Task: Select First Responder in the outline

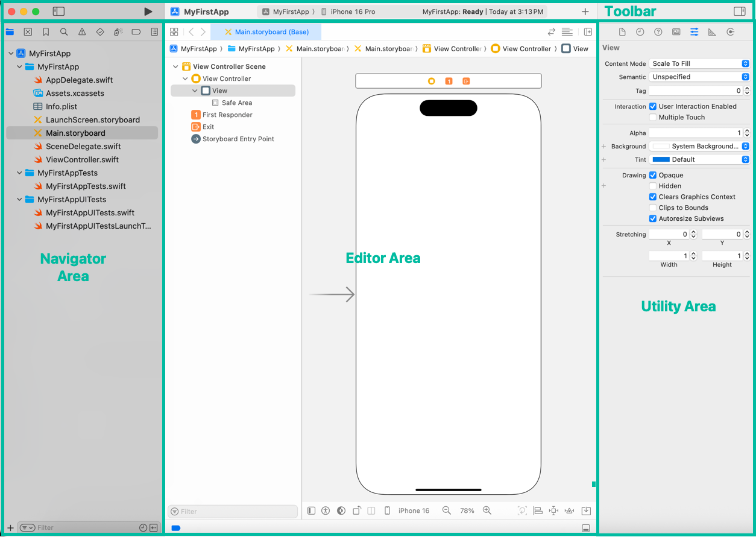Action: [222, 115]
